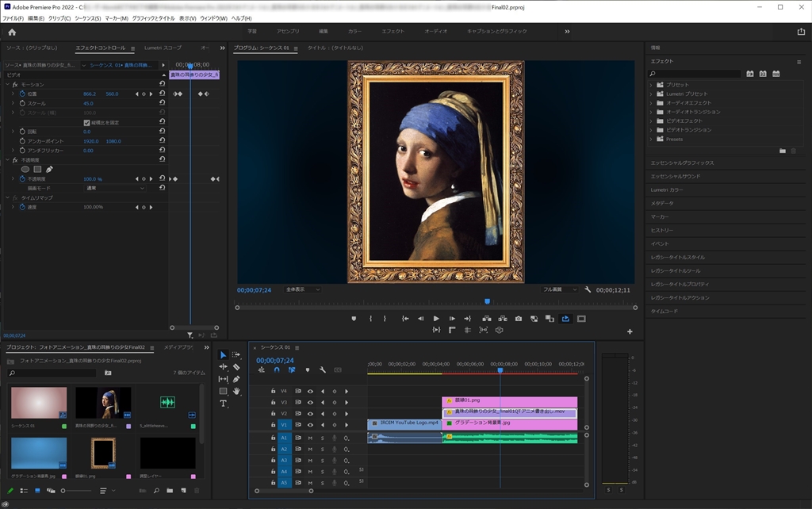The width and height of the screenshot is (812, 509).
Task: Select the Pen tool in the tools panel
Action: [x=236, y=379]
